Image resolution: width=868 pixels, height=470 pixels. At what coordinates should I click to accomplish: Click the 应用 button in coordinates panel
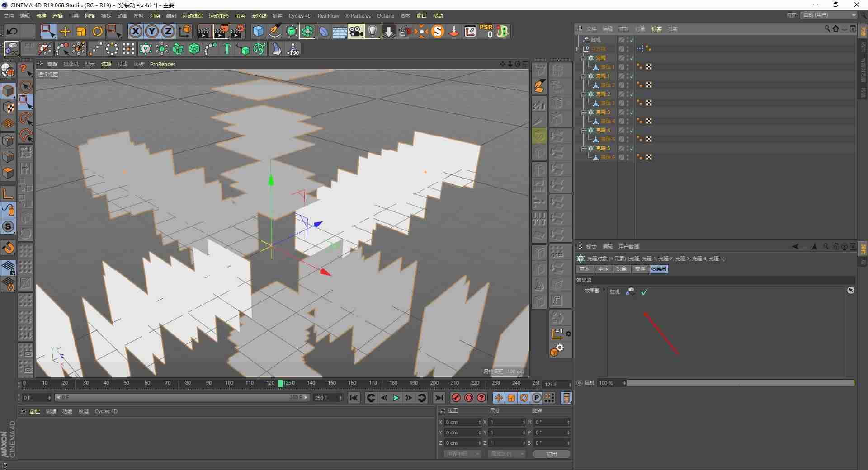[552, 454]
